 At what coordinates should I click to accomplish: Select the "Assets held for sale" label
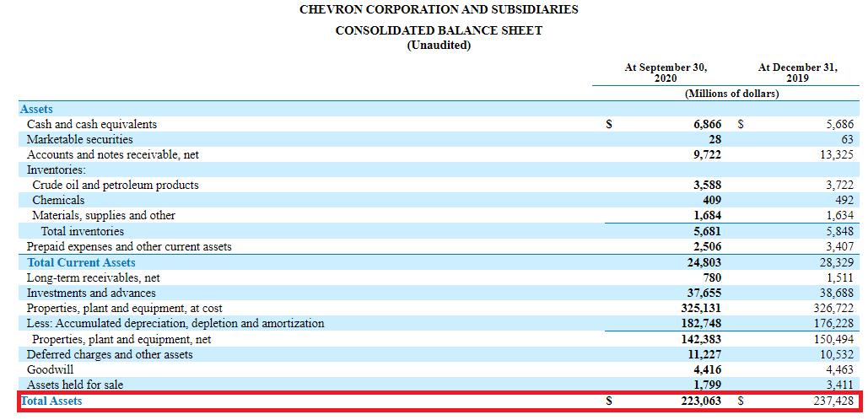(75, 384)
